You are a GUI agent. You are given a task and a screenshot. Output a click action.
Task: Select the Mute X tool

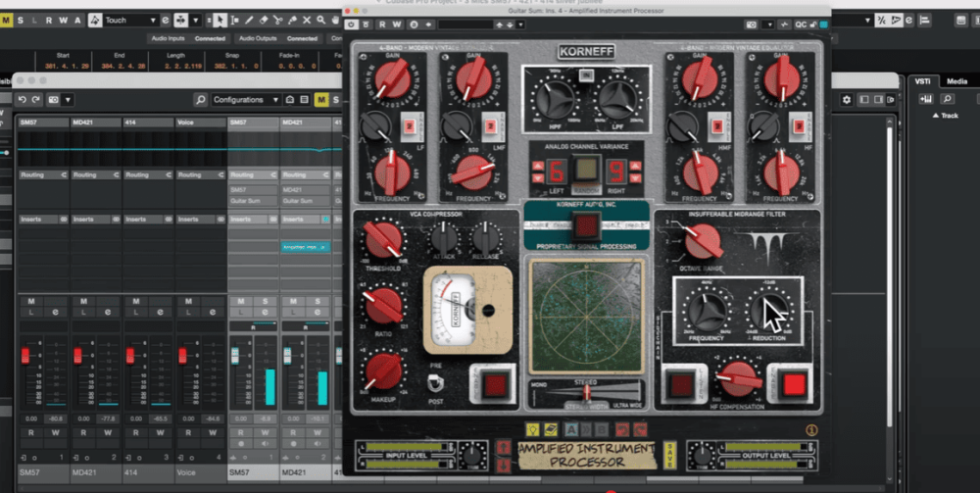point(307,20)
